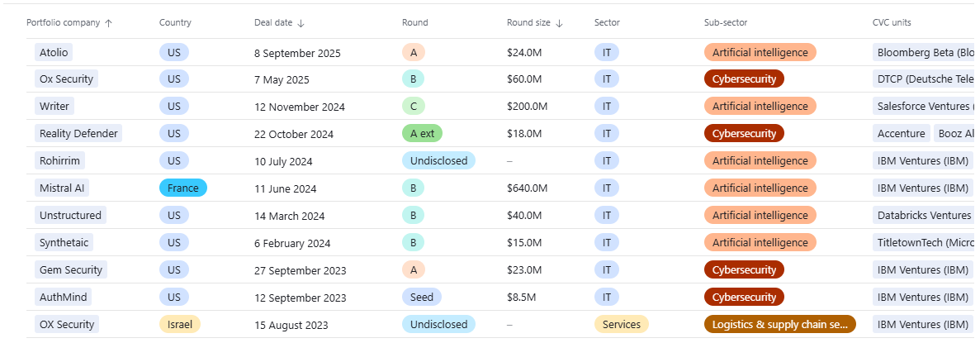Viewport: 980px width, 343px height.
Task: Open the Atolio portfolio company
Action: pos(54,53)
